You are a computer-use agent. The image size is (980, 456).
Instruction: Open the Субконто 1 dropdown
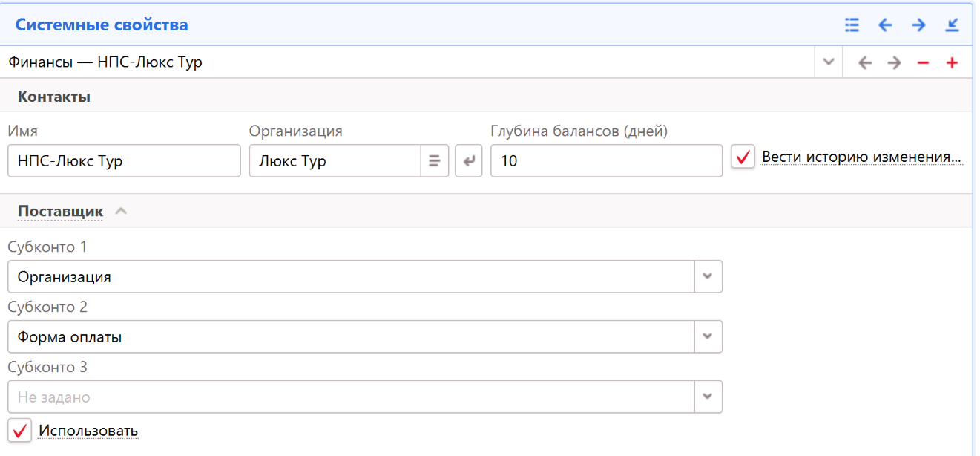point(707,276)
